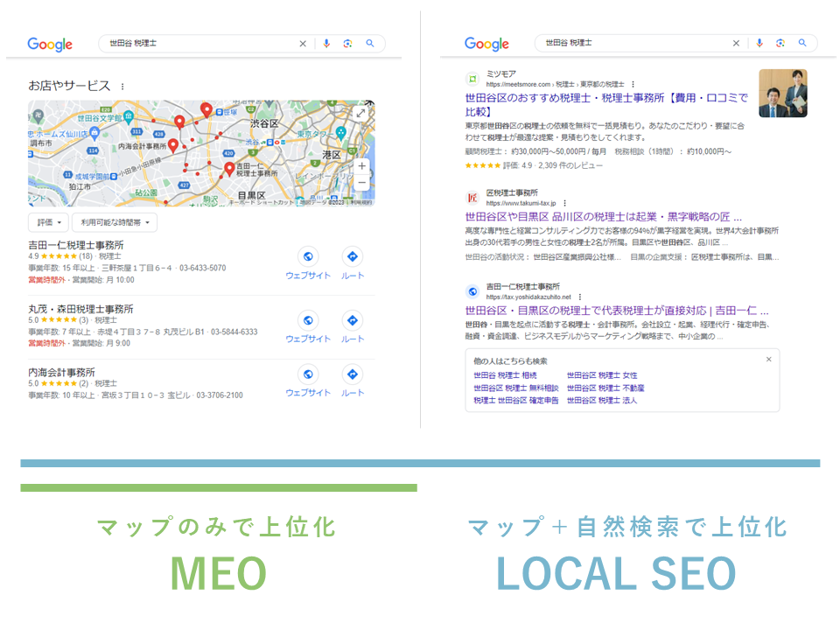Start voice search in left search bar

coord(326,44)
